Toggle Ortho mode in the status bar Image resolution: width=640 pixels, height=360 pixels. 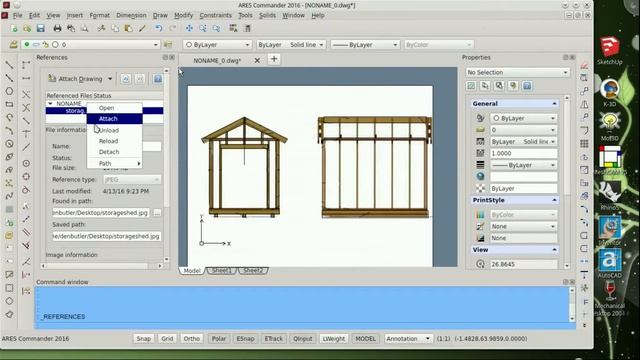click(x=191, y=339)
